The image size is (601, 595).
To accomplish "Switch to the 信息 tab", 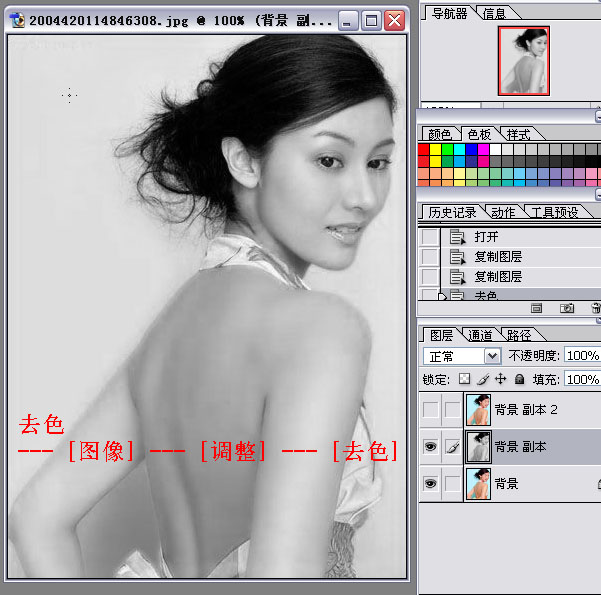I will click(x=494, y=14).
